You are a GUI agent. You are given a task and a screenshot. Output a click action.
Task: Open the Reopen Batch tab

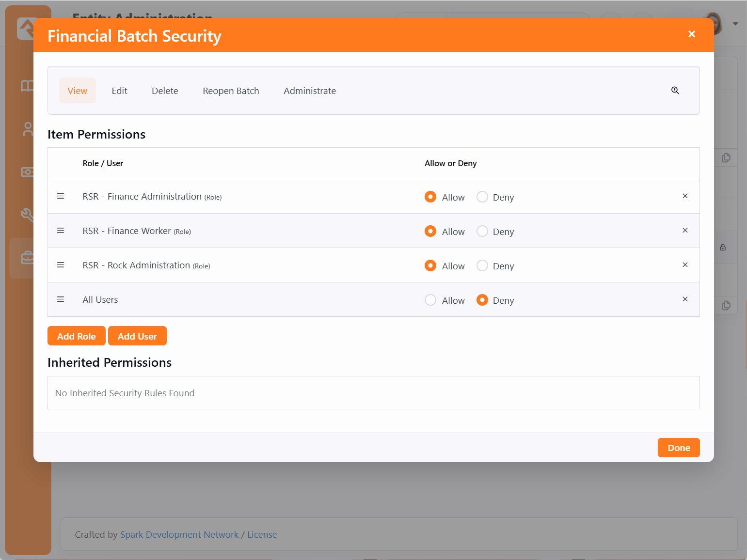[231, 91]
